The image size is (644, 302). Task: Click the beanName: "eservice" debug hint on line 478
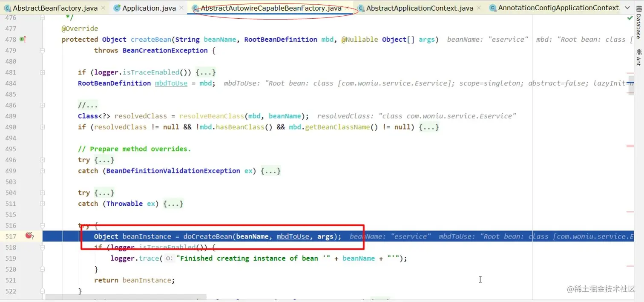tap(487, 39)
